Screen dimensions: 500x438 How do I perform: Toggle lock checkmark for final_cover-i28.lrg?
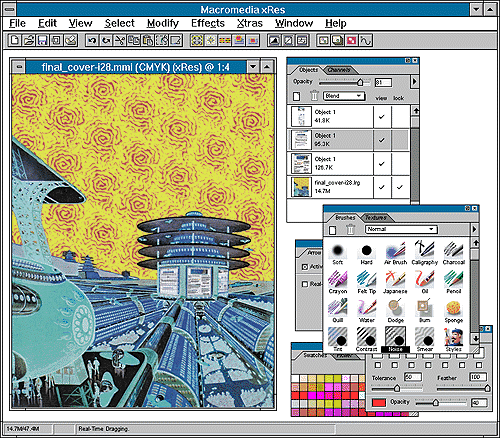[x=400, y=187]
